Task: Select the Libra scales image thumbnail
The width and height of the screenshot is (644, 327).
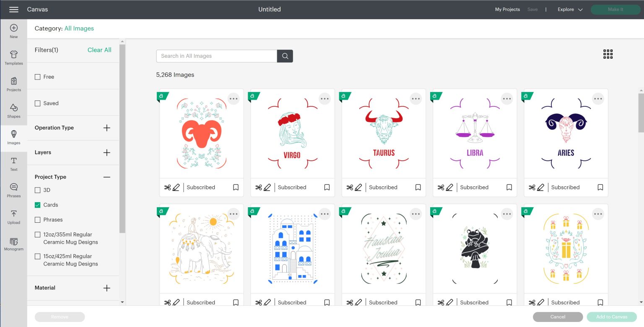Action: pos(474,134)
